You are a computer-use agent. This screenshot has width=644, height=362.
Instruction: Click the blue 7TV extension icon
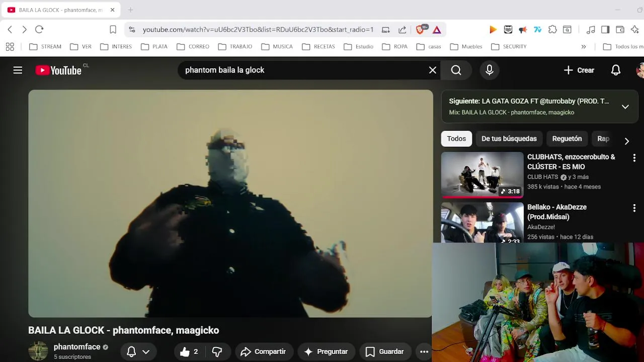tap(538, 30)
